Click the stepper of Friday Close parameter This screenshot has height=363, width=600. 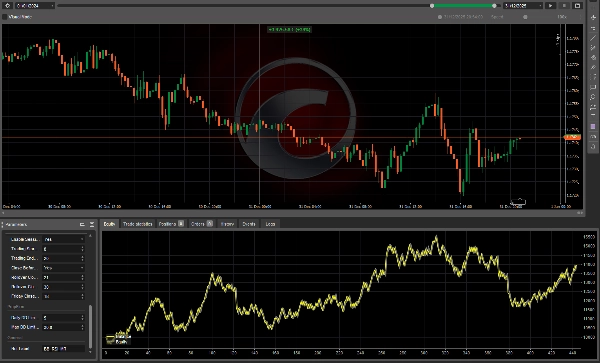(x=82, y=296)
